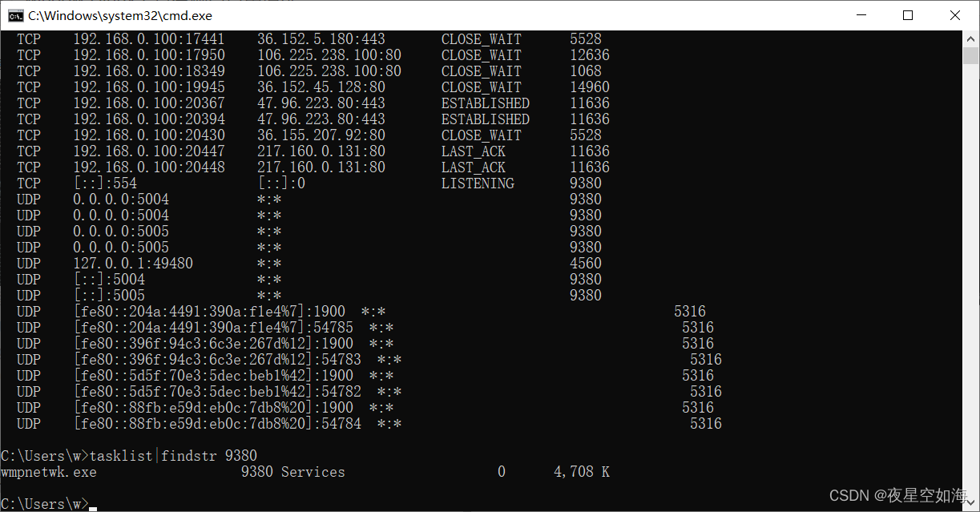Minimize the cmd.exe window
The width and height of the screenshot is (980, 512).
click(x=861, y=15)
